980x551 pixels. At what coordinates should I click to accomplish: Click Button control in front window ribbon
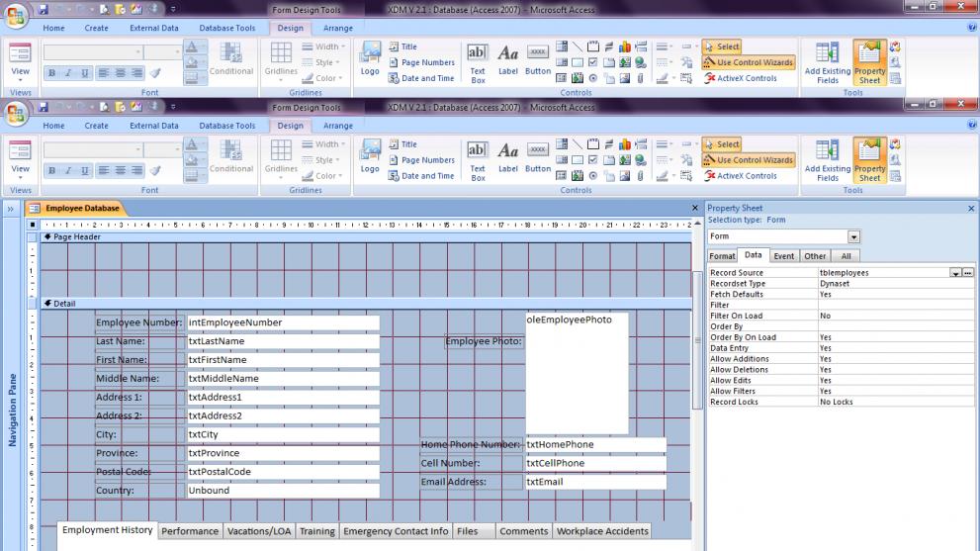tap(538, 157)
